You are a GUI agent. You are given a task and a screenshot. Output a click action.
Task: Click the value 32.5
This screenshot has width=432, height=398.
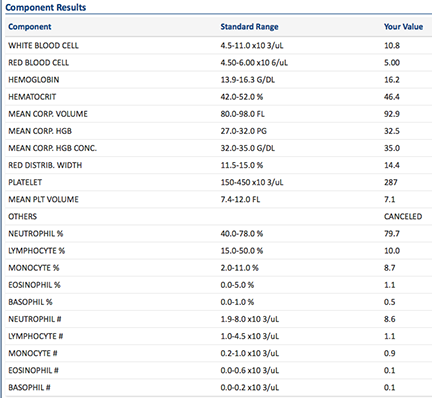coord(392,131)
